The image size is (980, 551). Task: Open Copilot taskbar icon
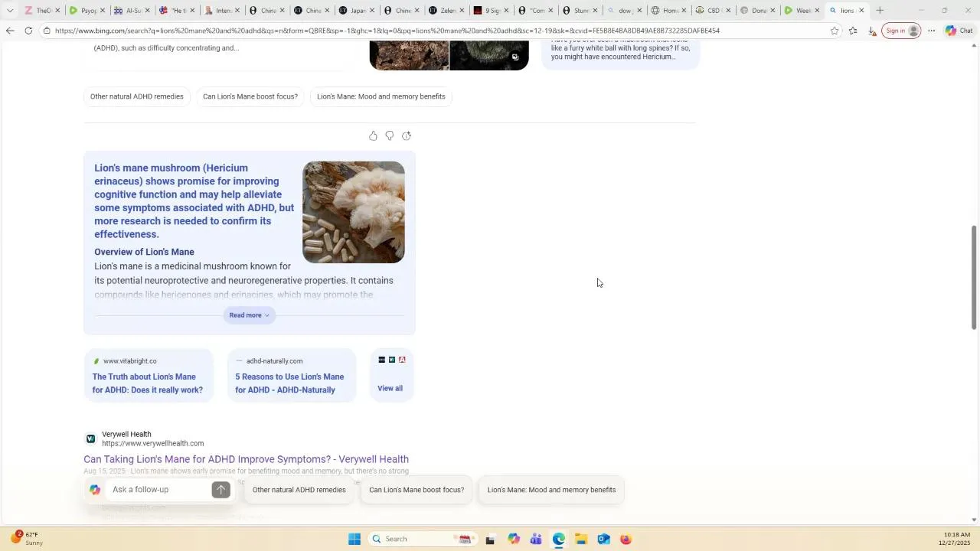click(514, 539)
